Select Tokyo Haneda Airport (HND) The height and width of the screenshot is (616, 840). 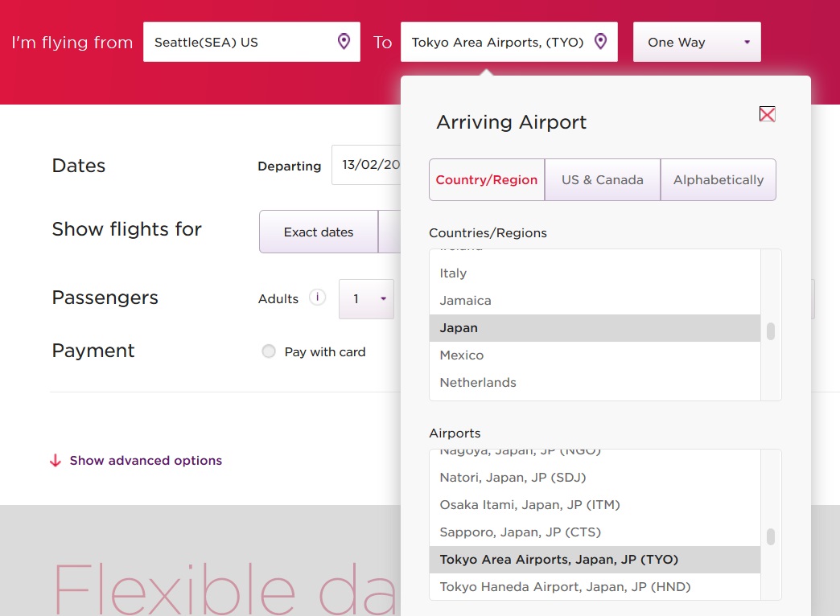tap(565, 586)
